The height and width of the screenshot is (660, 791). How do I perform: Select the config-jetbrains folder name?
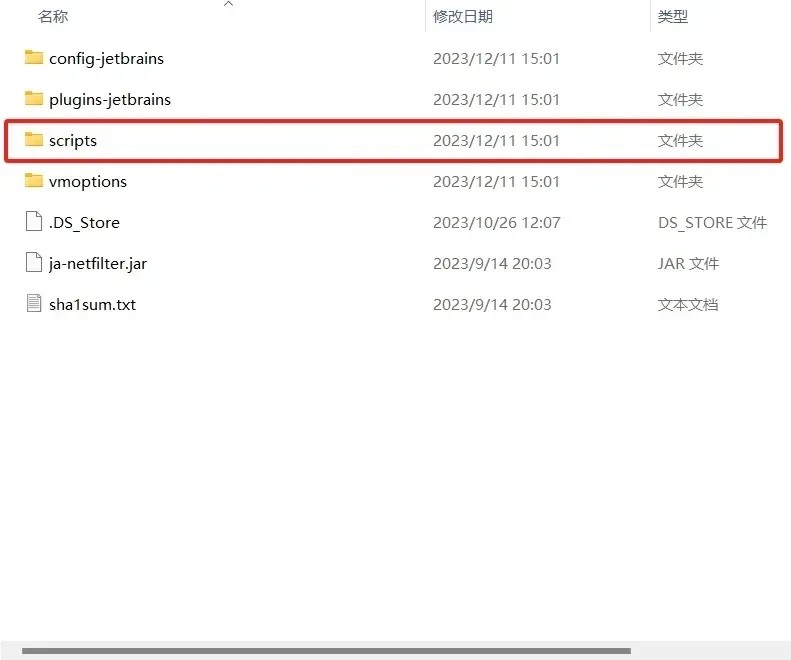coord(106,59)
